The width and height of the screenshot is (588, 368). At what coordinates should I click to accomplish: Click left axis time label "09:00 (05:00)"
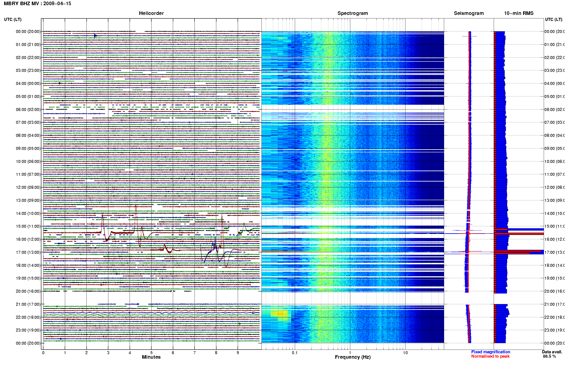28,148
